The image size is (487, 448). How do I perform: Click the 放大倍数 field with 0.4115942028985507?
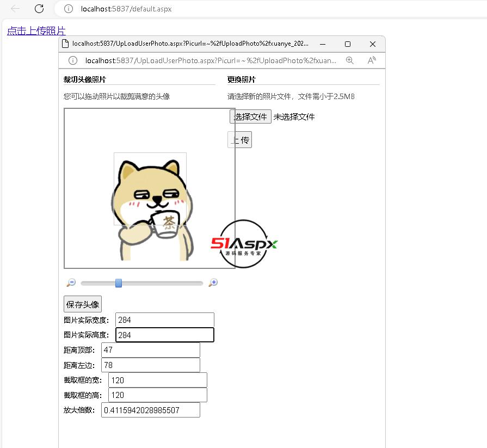tap(151, 410)
